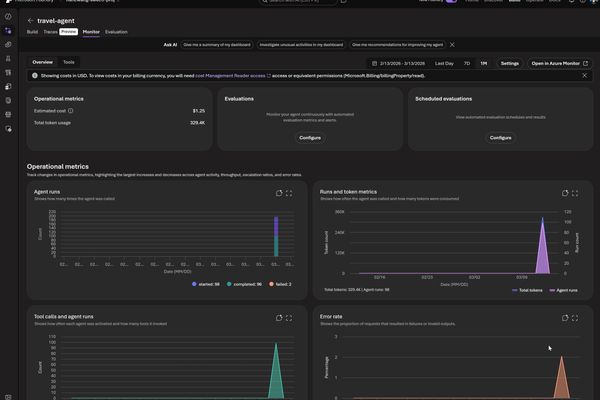Open the date range picker
Image resolution: width=600 pixels, height=400 pixels.
point(399,64)
